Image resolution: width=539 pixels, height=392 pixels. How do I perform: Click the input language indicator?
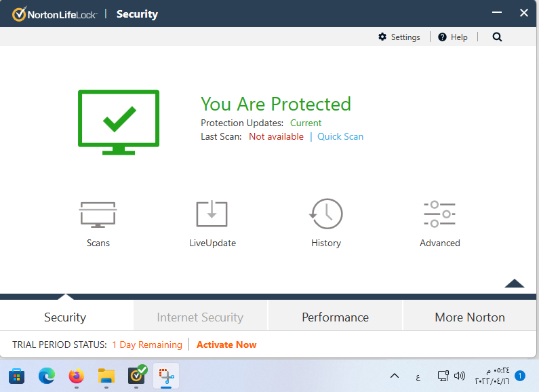(418, 377)
